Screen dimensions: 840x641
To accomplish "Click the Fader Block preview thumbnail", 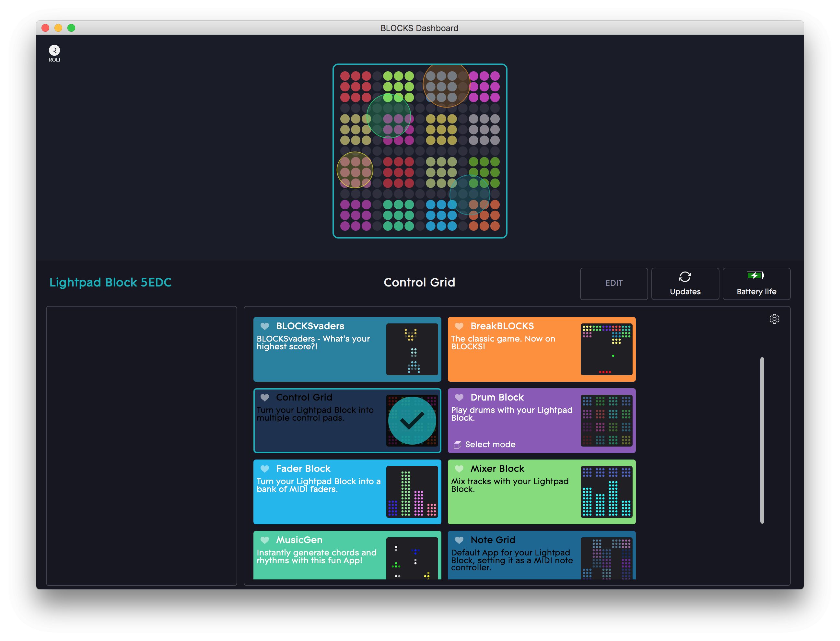I will [412, 491].
